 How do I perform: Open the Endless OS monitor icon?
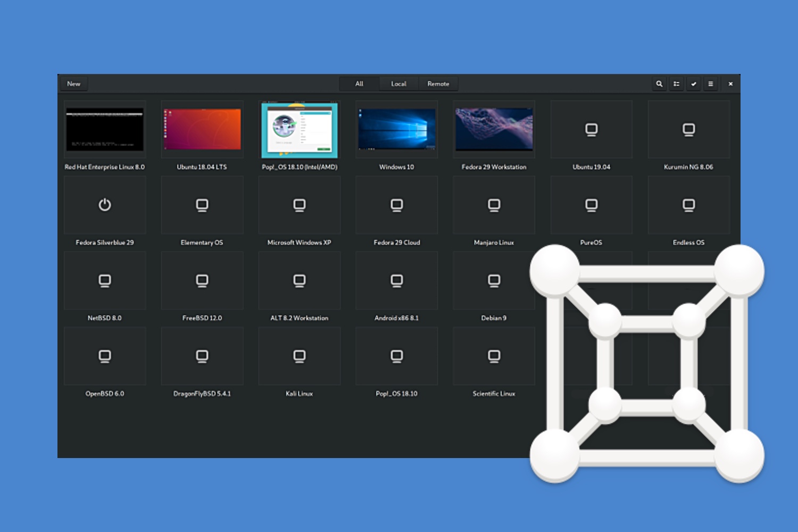[689, 205]
